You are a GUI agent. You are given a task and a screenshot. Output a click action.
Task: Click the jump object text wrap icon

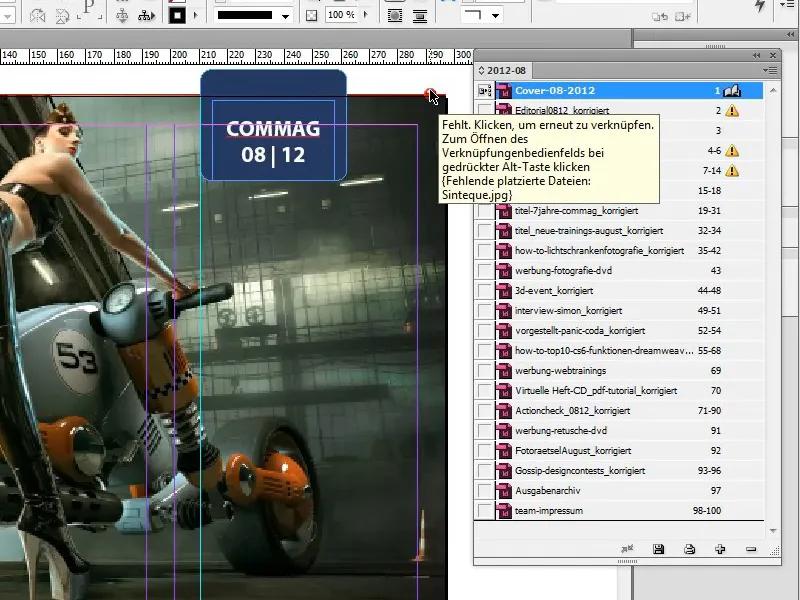click(x=419, y=16)
